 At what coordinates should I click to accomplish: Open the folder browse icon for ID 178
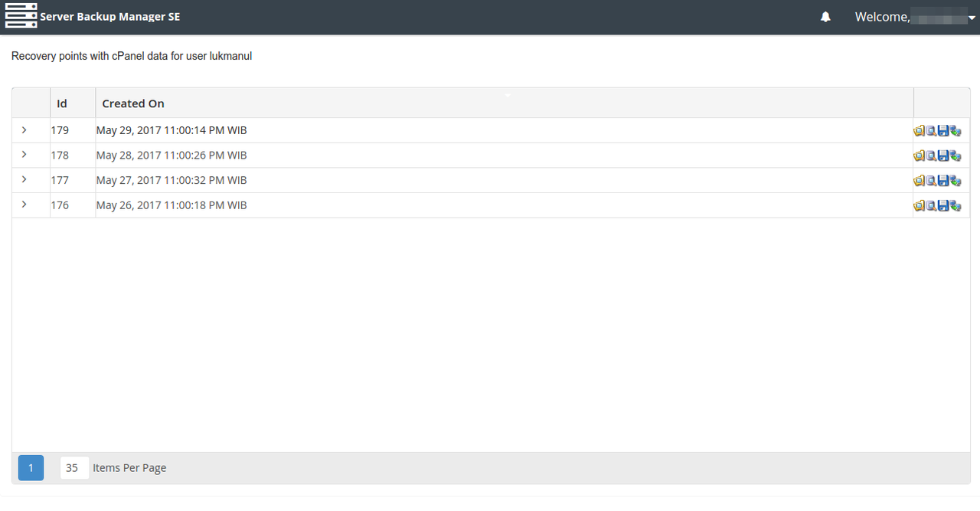tap(919, 156)
